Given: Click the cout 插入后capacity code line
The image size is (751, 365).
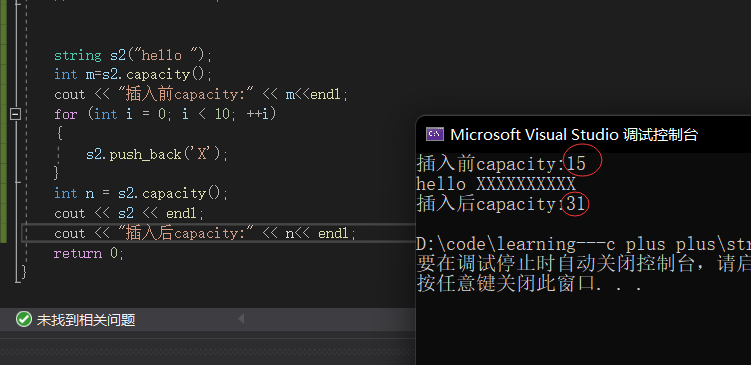Looking at the screenshot, I should 205,233.
